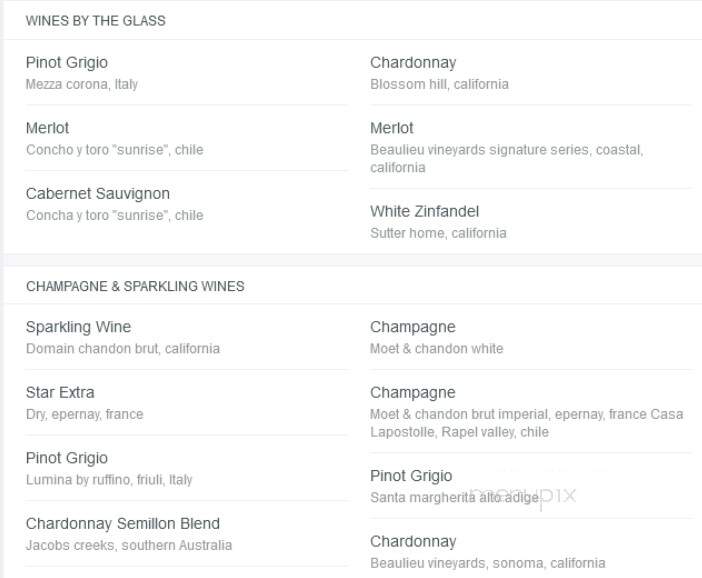This screenshot has height=578, width=702.
Task: Click Dry, epernay, france description
Action: click(85, 414)
